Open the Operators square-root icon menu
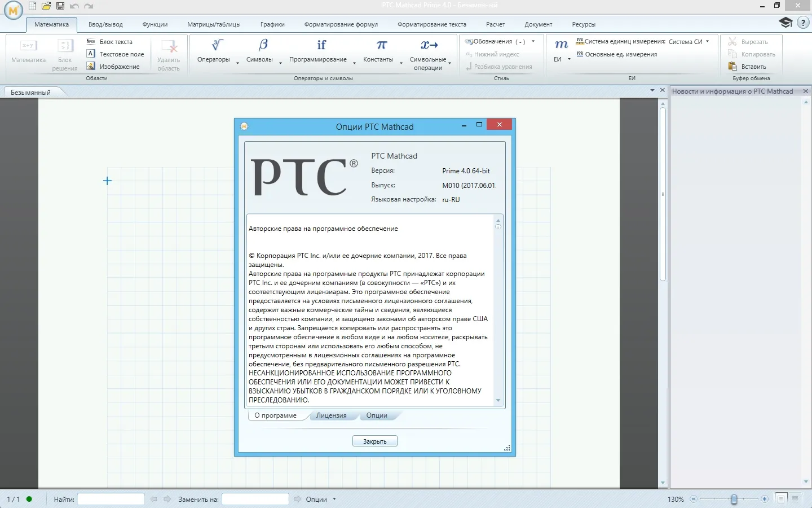 tap(217, 45)
